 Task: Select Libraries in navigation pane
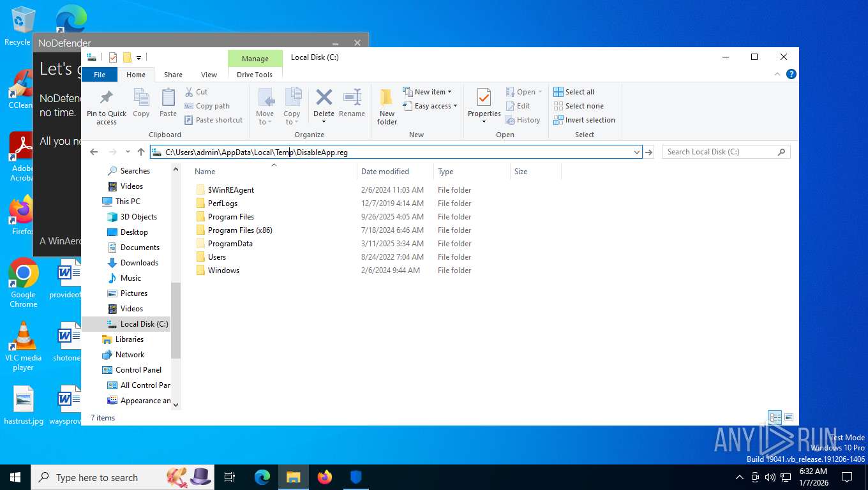pos(129,339)
